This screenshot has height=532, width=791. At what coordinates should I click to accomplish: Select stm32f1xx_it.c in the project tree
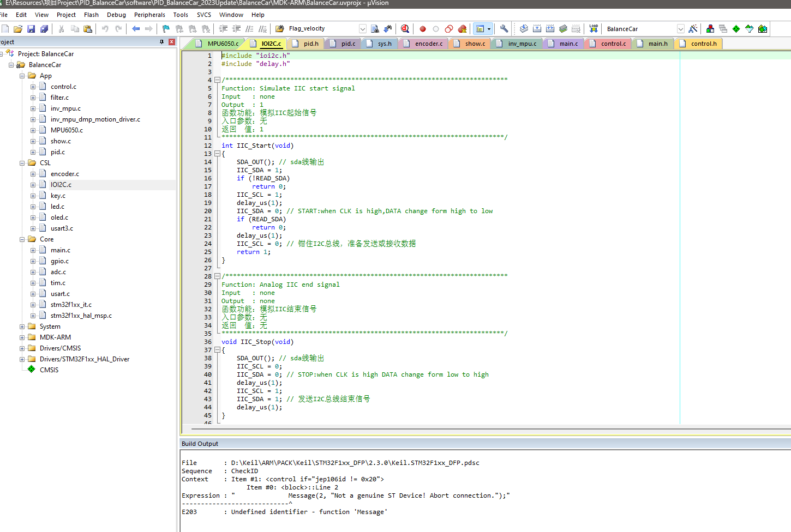coord(71,305)
